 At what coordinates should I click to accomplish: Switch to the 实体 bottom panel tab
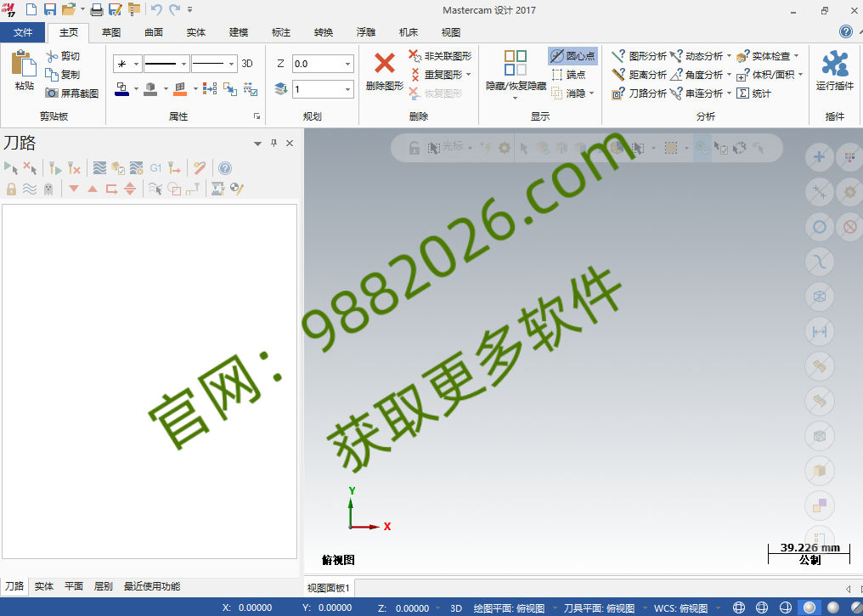coord(44,586)
